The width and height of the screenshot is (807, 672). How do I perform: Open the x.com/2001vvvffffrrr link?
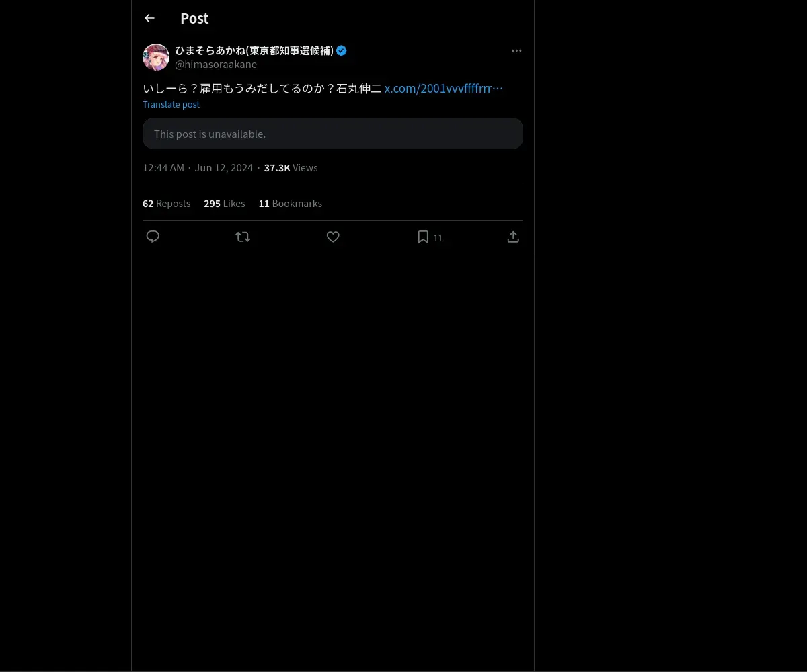pos(443,89)
